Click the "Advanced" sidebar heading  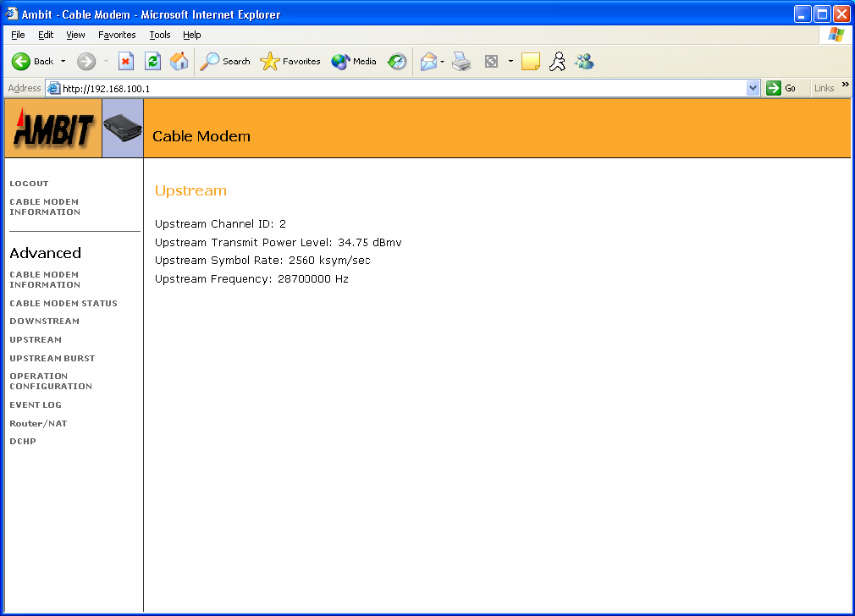45,253
